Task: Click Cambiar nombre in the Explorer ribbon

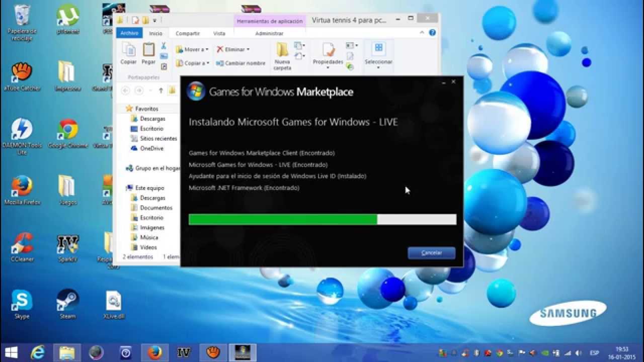Action: pos(240,63)
